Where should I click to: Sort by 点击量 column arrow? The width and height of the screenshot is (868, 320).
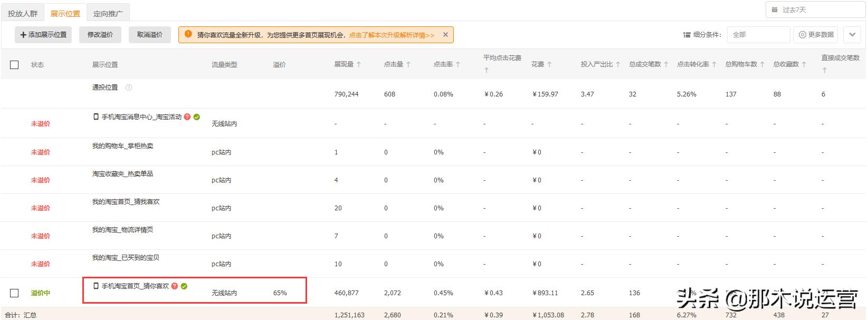[x=408, y=64]
